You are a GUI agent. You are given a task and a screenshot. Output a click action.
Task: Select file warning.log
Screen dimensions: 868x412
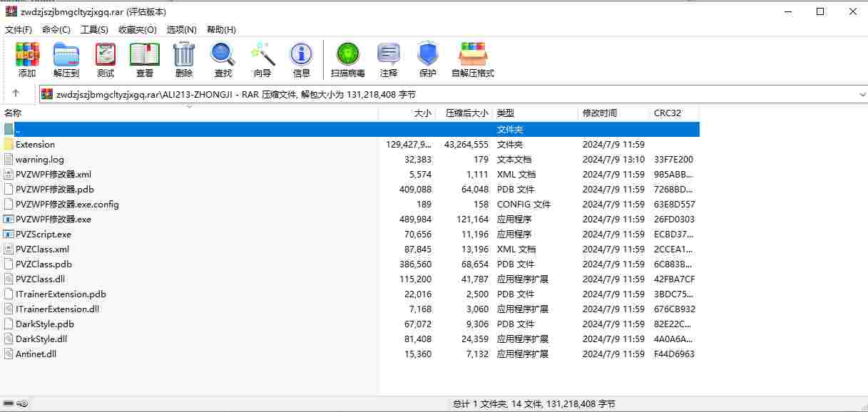(39, 159)
